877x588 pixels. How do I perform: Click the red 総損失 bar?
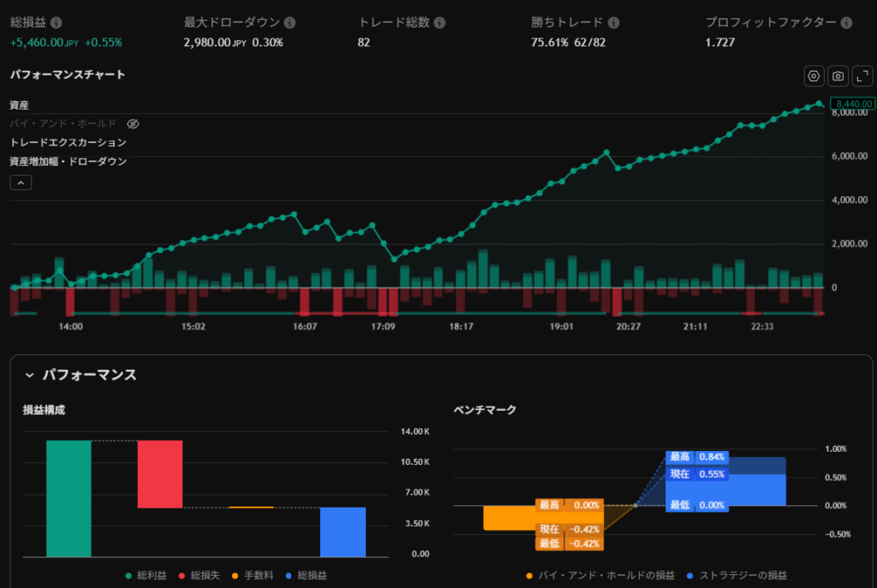(x=160, y=474)
